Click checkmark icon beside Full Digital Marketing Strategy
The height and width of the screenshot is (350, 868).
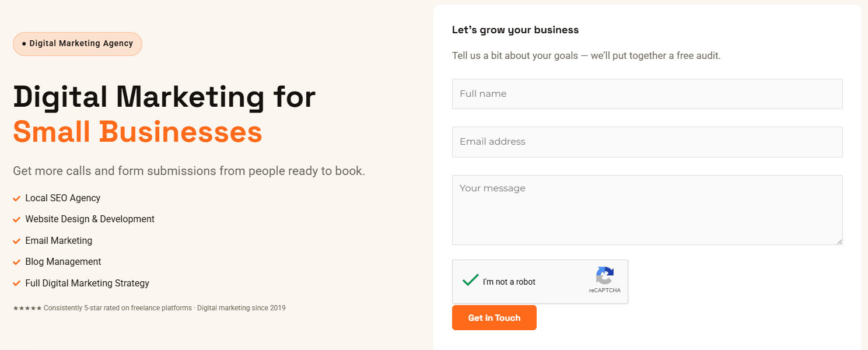click(17, 283)
